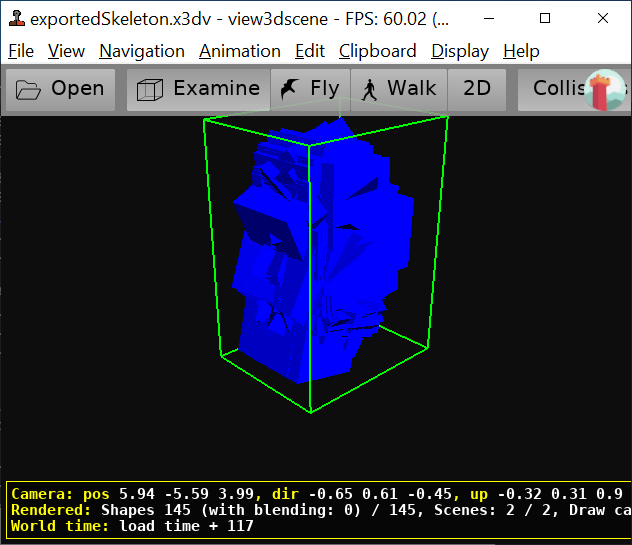Switch to 2D navigation mode
The image size is (632, 545).
point(477,89)
